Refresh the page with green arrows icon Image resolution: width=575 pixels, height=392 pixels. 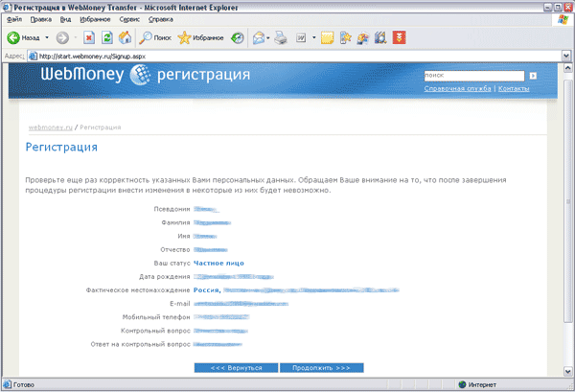pos(107,37)
